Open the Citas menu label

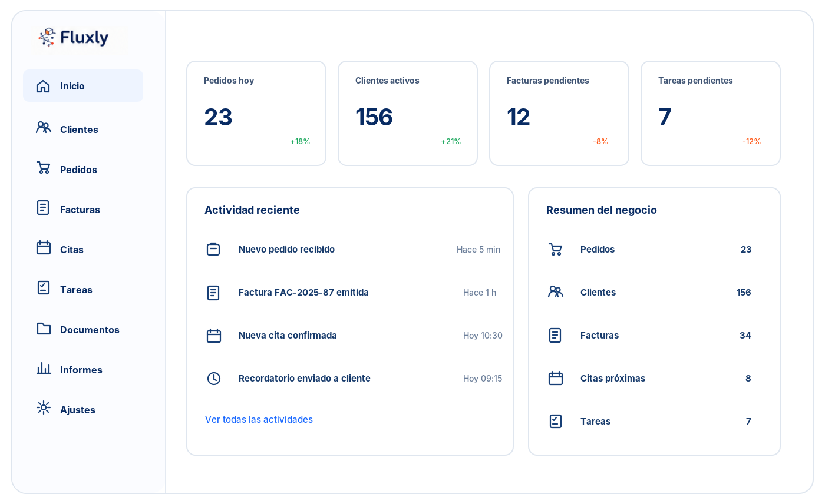point(72,250)
